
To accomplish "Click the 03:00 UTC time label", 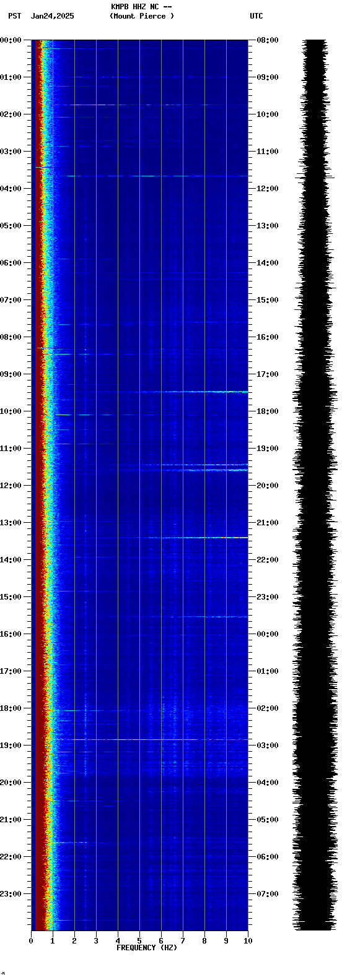I will click(268, 746).
